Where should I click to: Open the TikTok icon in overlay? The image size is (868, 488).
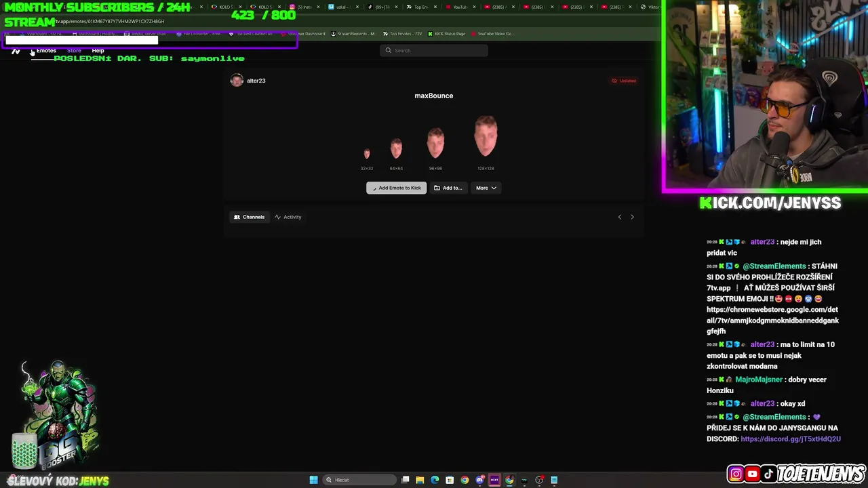click(x=768, y=474)
